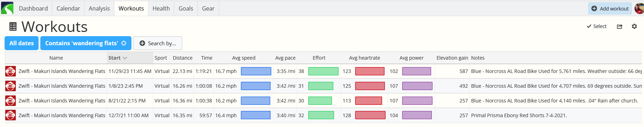Click the Zwift icon for 12/7/21 workout
The height and width of the screenshot is (127, 644).
coord(11,115)
